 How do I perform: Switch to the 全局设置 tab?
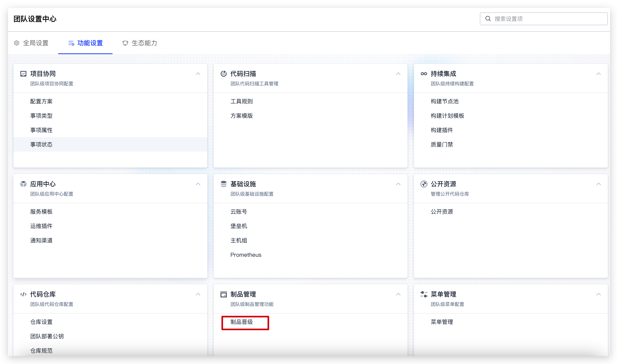point(31,43)
